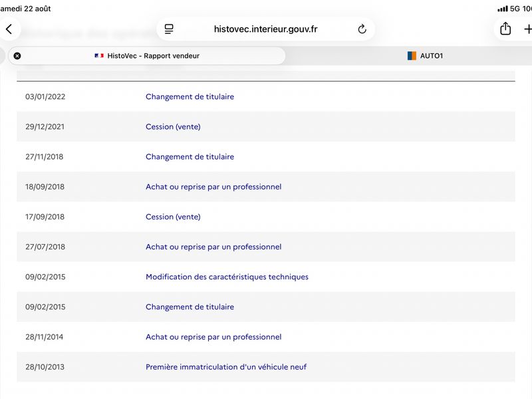Select Changement de titulaire from 27/11/2018
The width and height of the screenshot is (532, 399).
(x=190, y=157)
